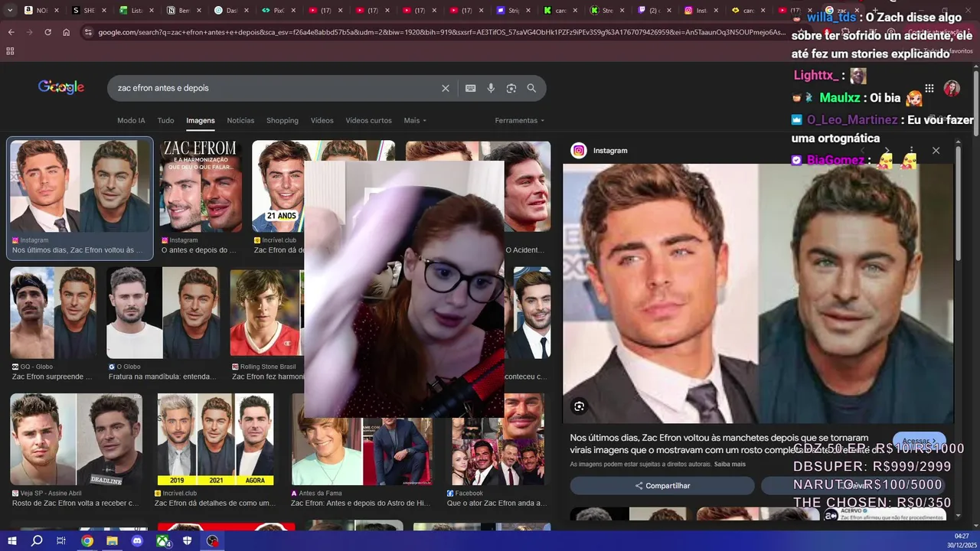
Task: Open Chrome from the taskbar
Action: click(x=87, y=541)
